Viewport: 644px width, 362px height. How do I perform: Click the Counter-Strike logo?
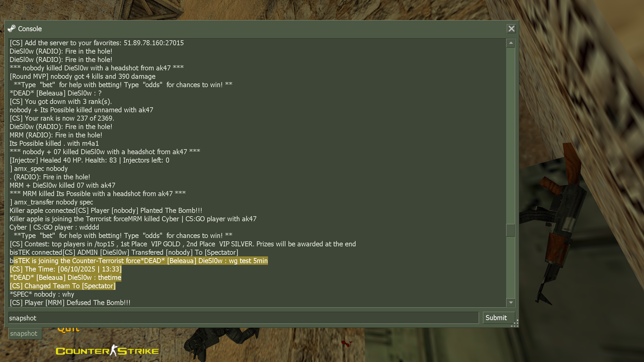107,350
